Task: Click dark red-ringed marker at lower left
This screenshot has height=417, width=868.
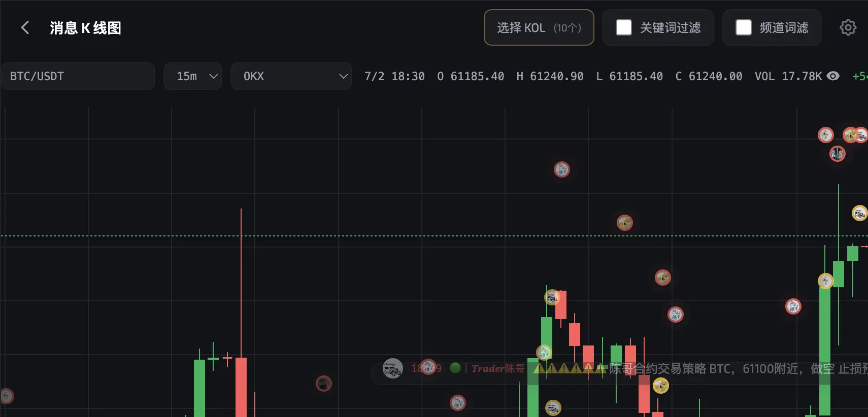Action: [324, 384]
